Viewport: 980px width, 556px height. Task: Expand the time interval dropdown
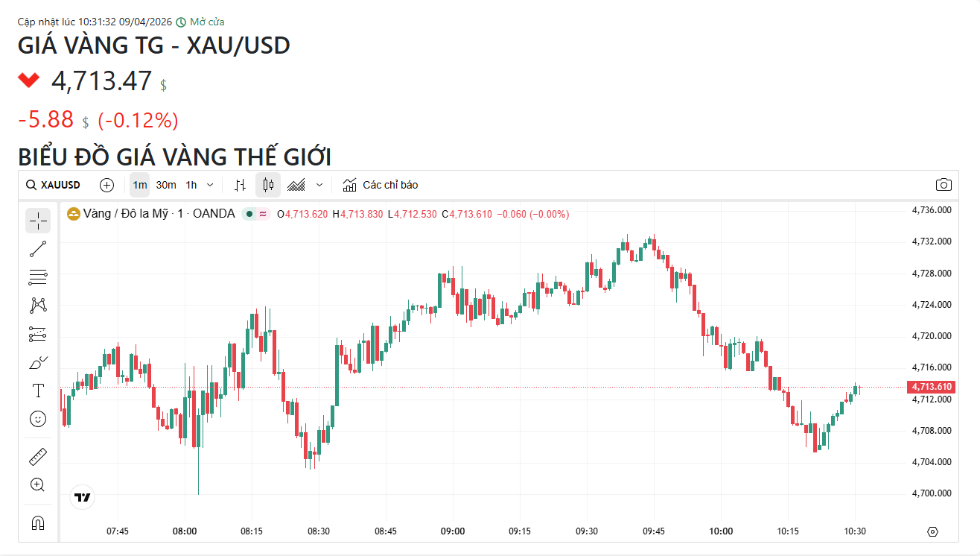(x=210, y=185)
